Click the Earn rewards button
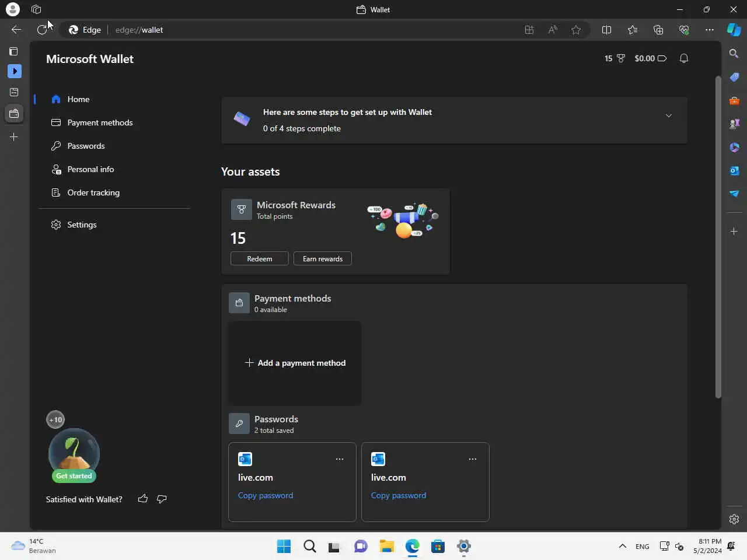Viewport: 747px width, 560px height. (323, 258)
